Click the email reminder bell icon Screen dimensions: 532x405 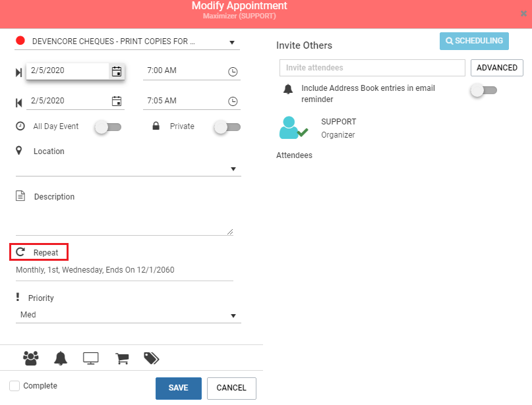tap(288, 89)
